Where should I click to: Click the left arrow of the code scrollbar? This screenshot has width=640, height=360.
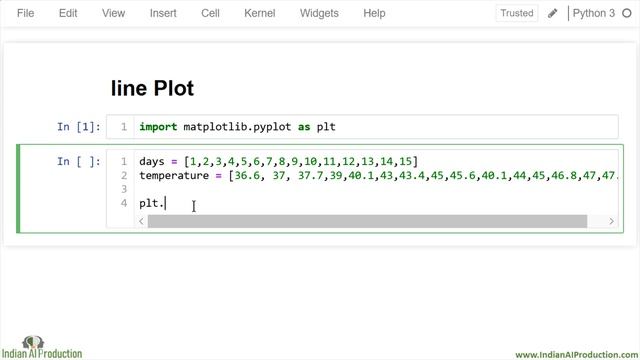click(141, 221)
